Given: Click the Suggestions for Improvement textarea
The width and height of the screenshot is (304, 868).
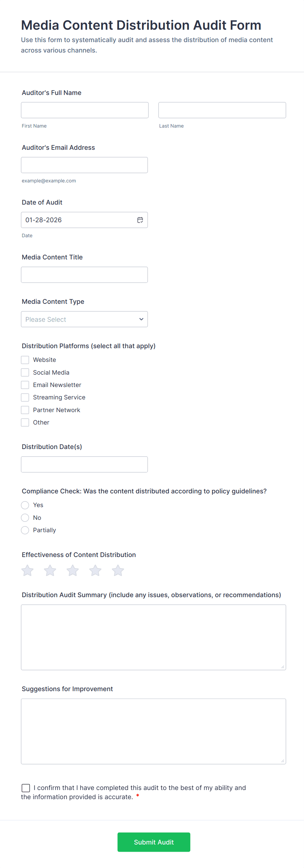Looking at the screenshot, I should click(153, 731).
